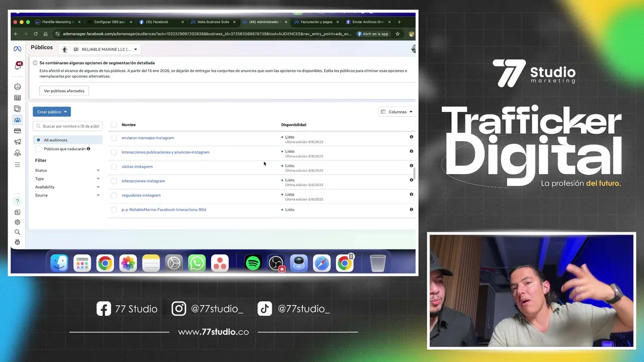Open the settings gear in Meta sidebar

[x=17, y=222]
